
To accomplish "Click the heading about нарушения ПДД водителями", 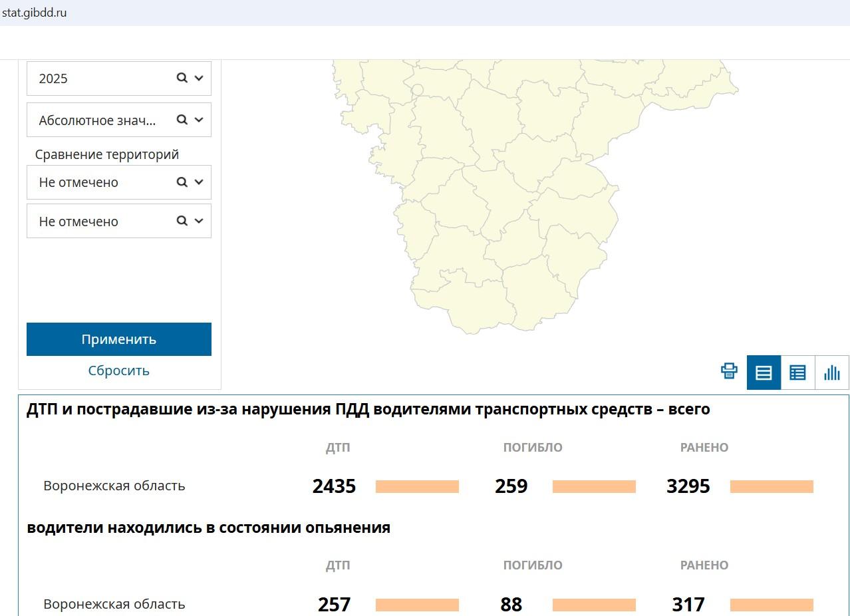I will coord(368,409).
